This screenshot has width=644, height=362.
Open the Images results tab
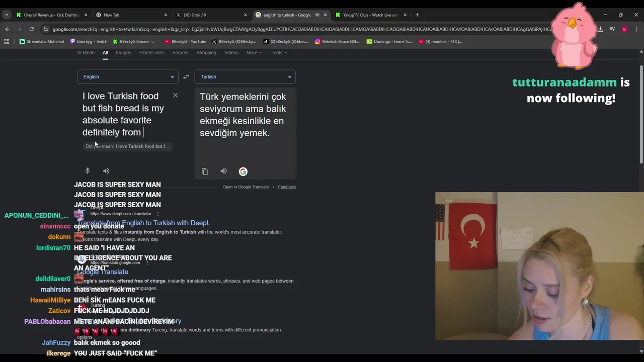point(123,52)
